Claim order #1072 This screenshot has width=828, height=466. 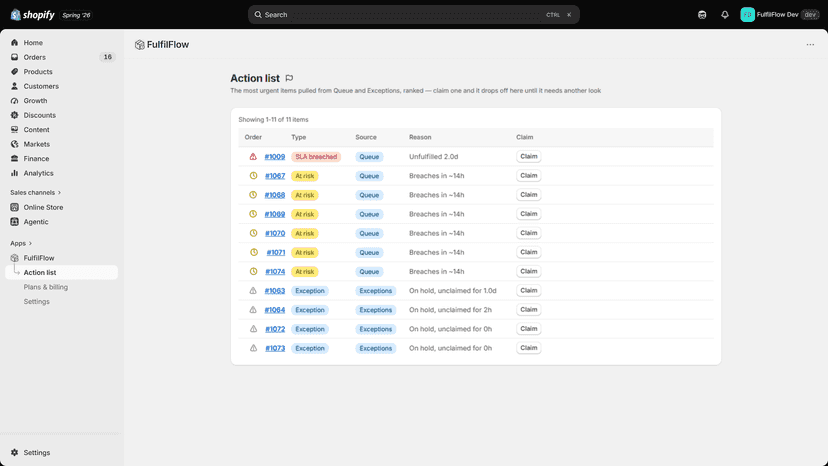(x=529, y=329)
